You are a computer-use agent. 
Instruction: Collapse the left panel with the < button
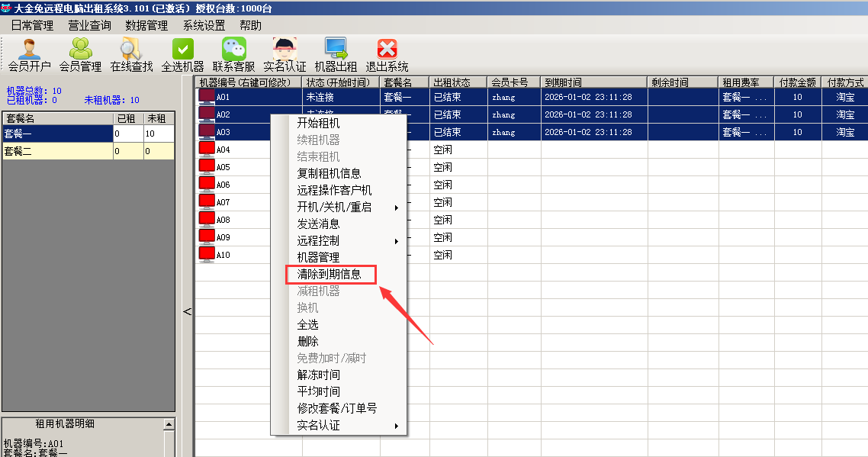coord(187,311)
